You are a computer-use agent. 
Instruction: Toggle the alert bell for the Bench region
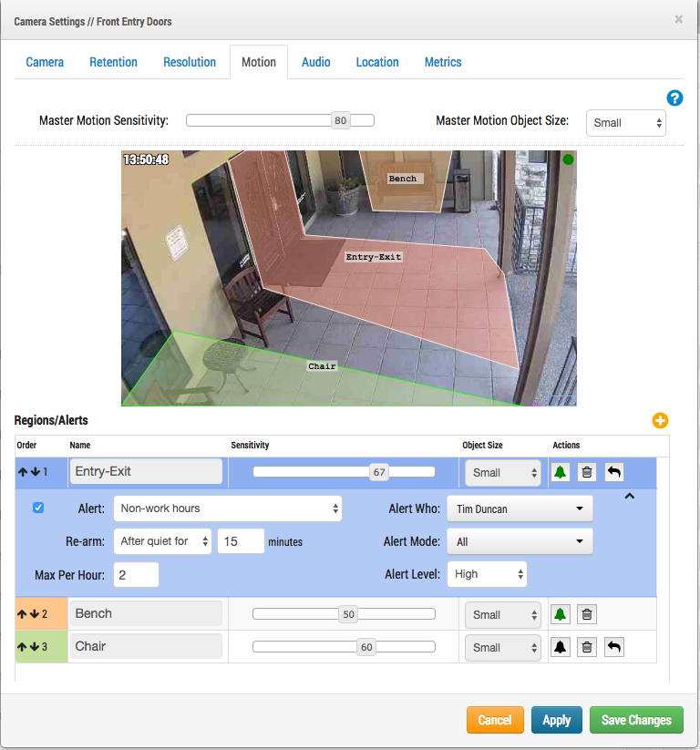tap(561, 614)
